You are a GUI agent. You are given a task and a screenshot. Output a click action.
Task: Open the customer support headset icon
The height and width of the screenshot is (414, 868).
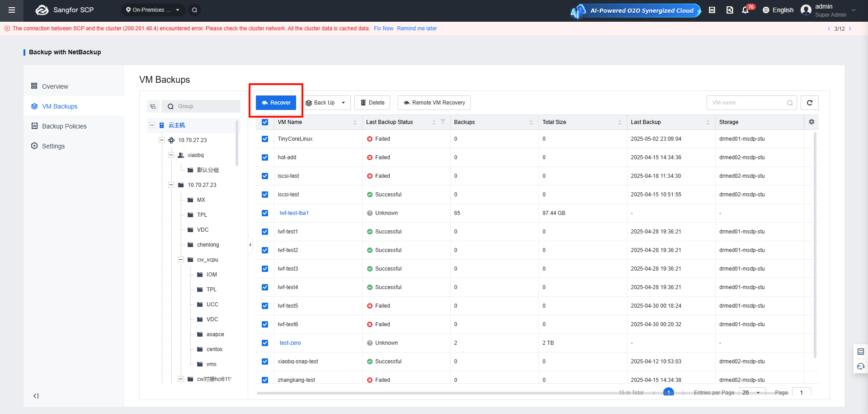point(861,366)
